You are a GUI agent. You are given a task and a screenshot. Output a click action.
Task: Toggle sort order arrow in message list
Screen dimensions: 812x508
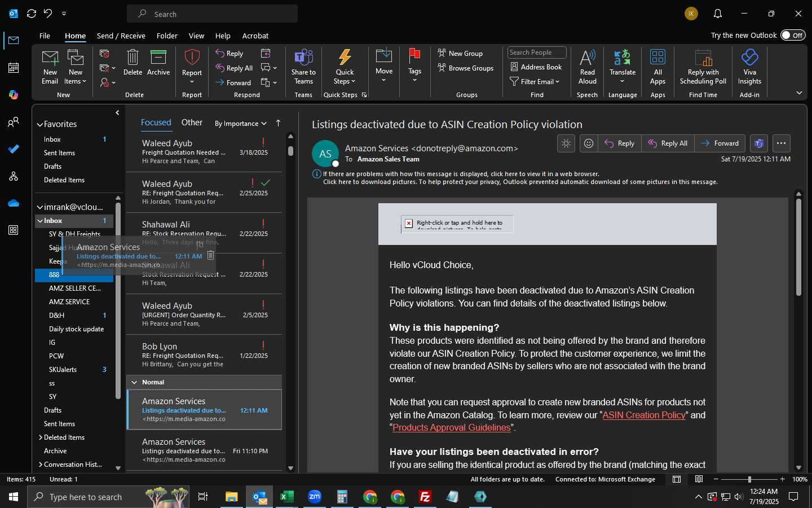(x=278, y=123)
